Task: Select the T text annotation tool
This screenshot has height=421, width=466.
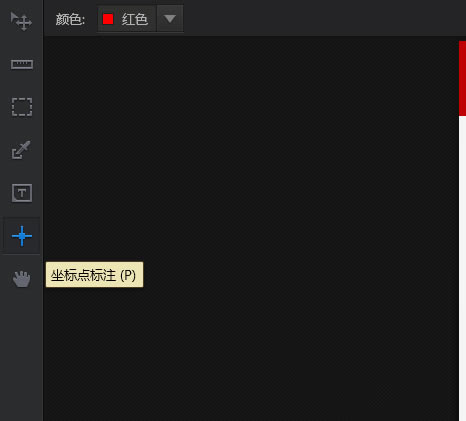Action: pyautogui.click(x=22, y=193)
